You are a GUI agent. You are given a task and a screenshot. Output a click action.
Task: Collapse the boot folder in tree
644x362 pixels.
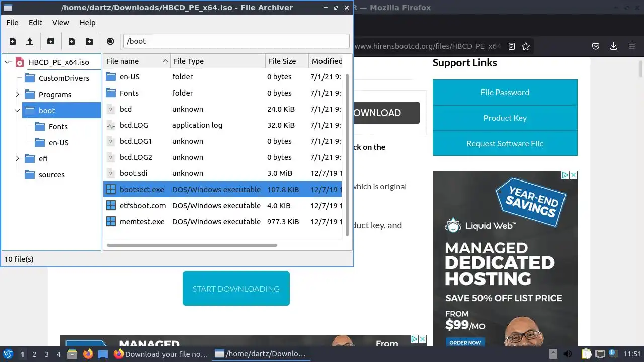click(x=17, y=111)
